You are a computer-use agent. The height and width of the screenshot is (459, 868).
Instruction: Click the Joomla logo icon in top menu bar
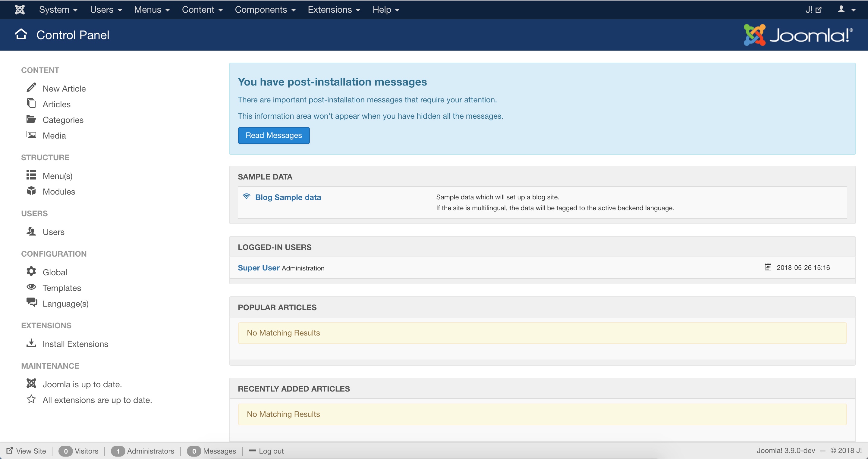point(20,9)
